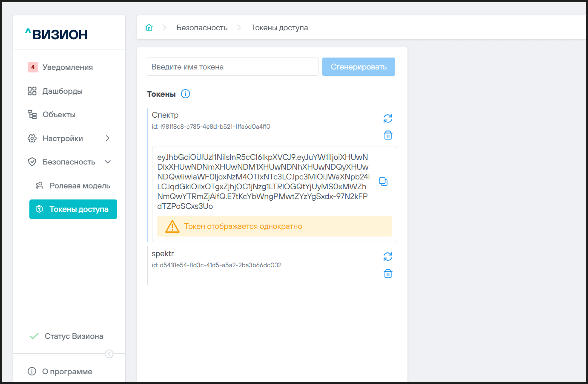The image size is (588, 384).
Task: Regenerate the Спектр token
Action: (388, 118)
